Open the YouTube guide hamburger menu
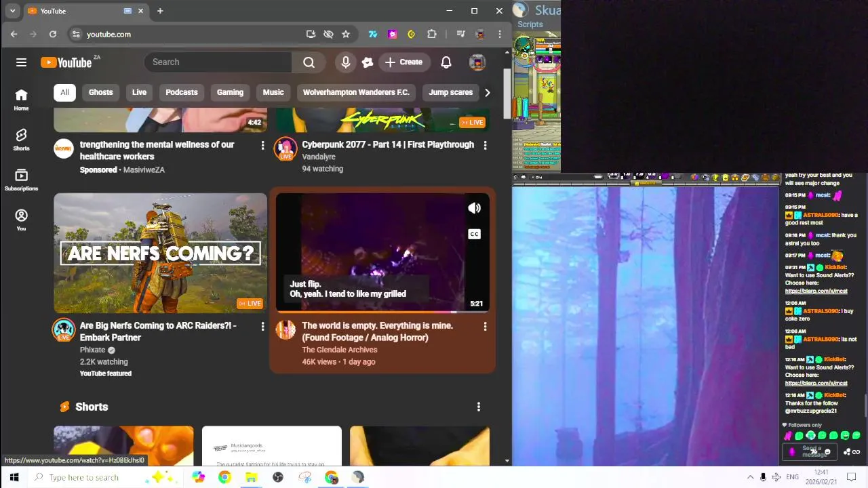 pyautogui.click(x=21, y=62)
